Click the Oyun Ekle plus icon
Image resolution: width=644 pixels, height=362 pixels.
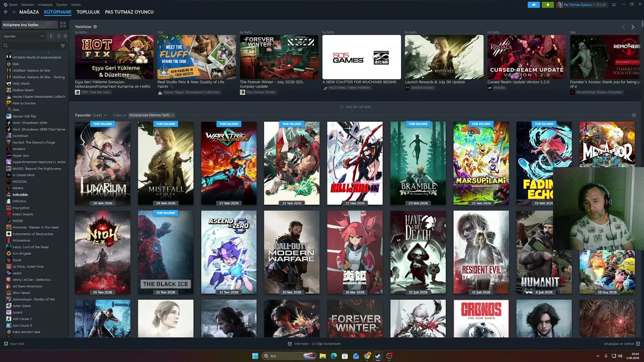[x=6, y=344]
